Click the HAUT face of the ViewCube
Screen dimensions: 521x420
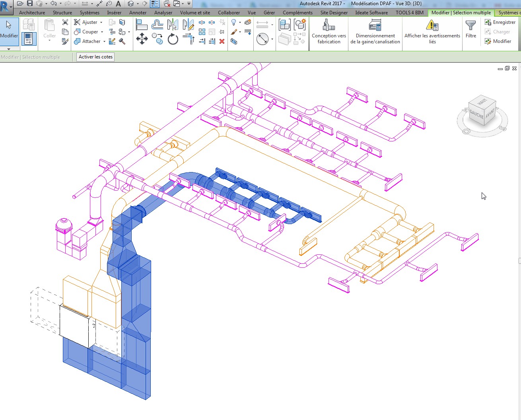coord(482,102)
